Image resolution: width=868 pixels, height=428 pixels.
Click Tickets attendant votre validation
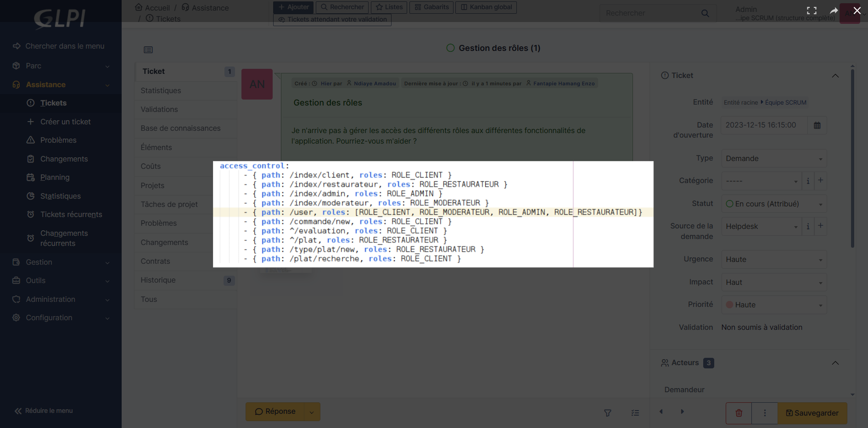pos(332,20)
